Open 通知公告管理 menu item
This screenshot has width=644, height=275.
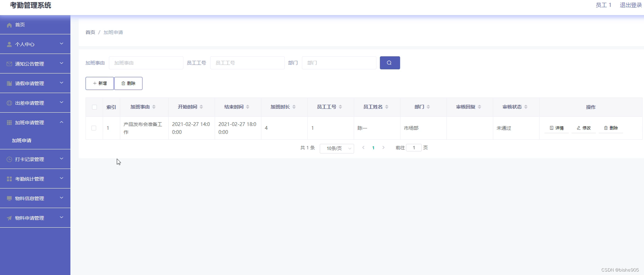[x=35, y=64]
